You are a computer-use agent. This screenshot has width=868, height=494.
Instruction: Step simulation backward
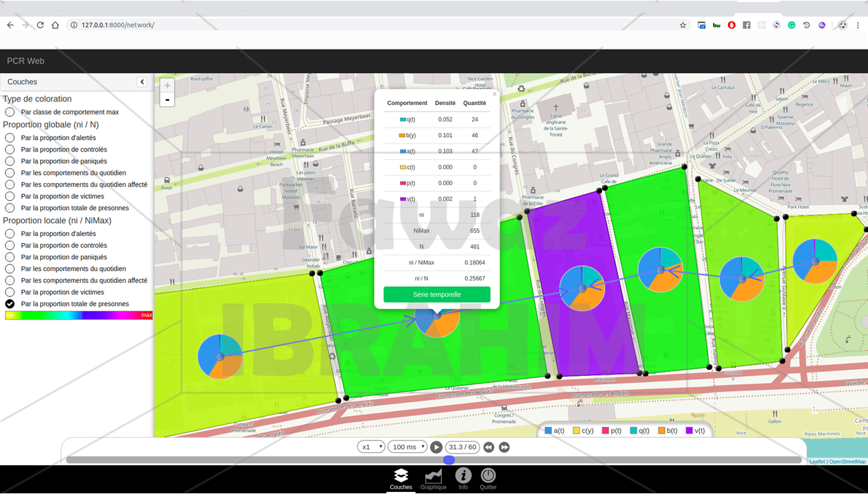[x=489, y=447]
